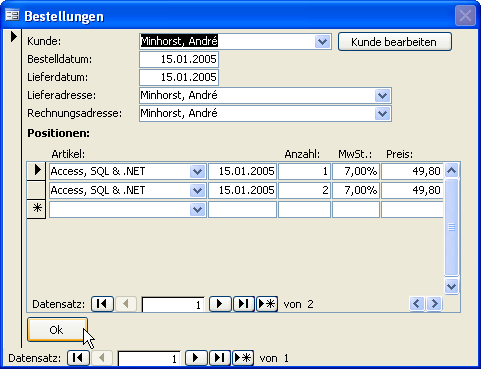Click date 15.01.2005 in second position row
The width and height of the screenshot is (481, 369).
(x=242, y=190)
